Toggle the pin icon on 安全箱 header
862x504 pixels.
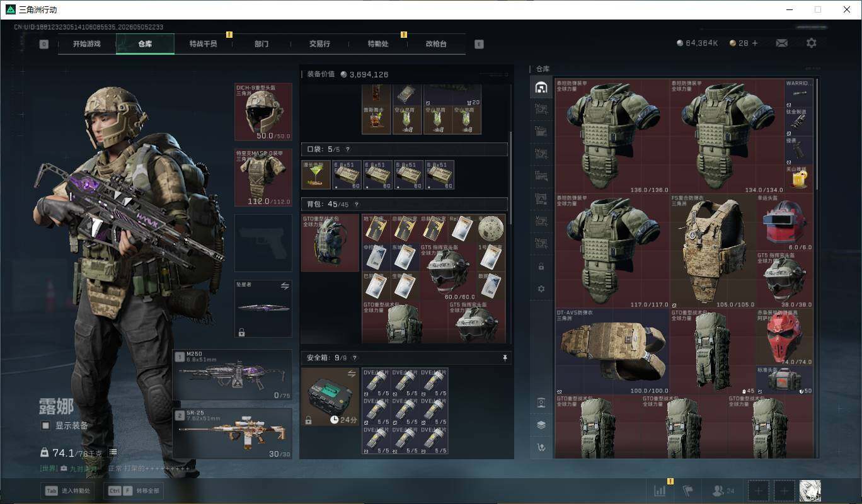pyautogui.click(x=505, y=358)
